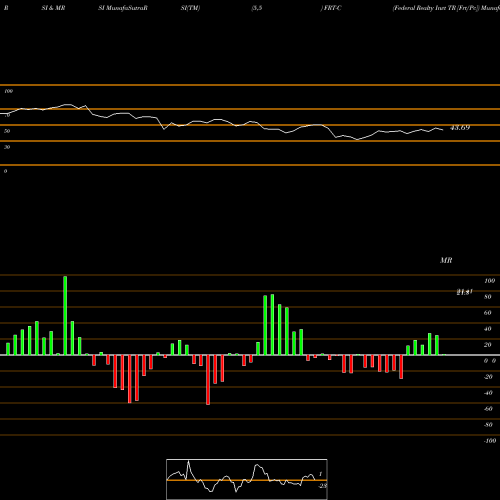Click the MR value reading 21.81

(465, 292)
